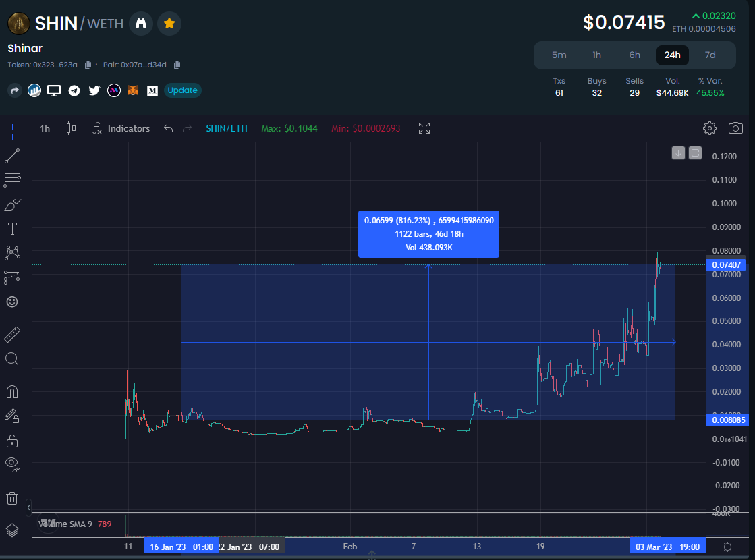The image size is (755, 560).
Task: Add token to MetaMask via fox icon
Action: [x=133, y=90]
